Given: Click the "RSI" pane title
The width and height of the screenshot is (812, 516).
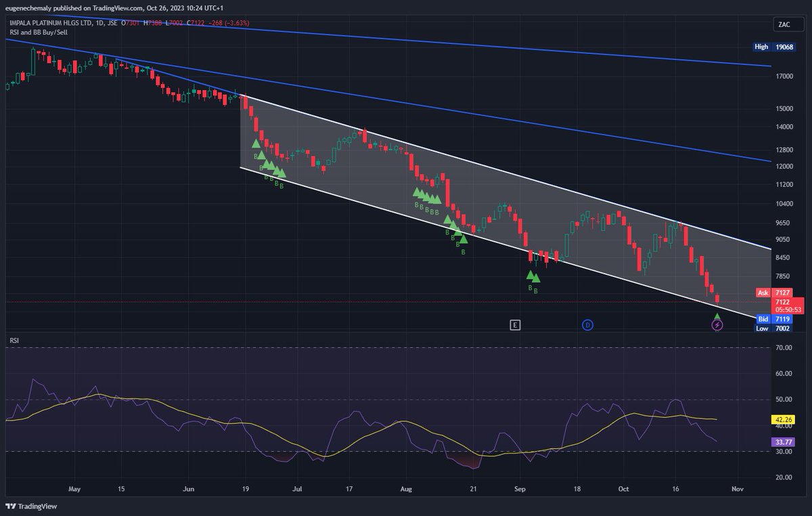Looking at the screenshot, I should click(13, 341).
